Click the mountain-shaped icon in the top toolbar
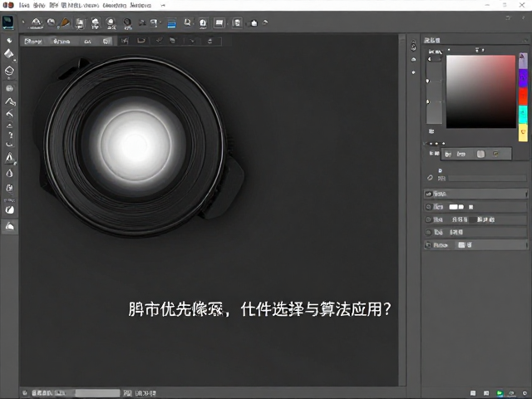This screenshot has height=399, width=532. pos(36,22)
